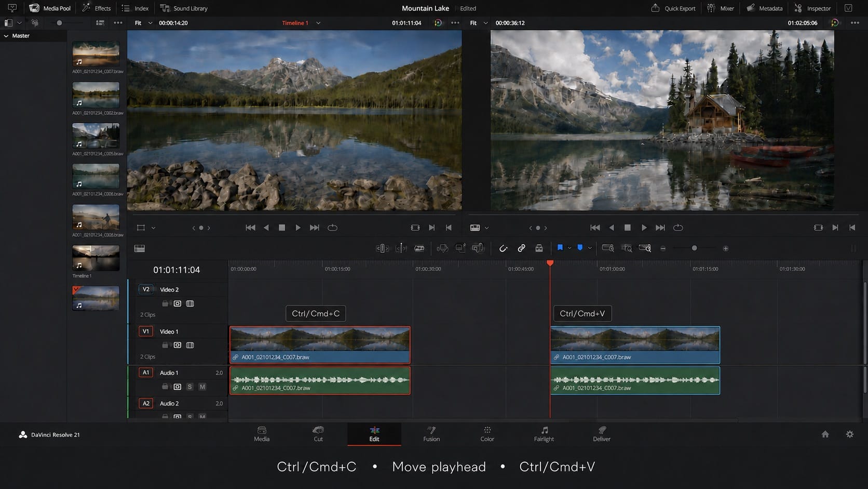Switch to the Cut page
The height and width of the screenshot is (489, 868).
click(x=318, y=434)
